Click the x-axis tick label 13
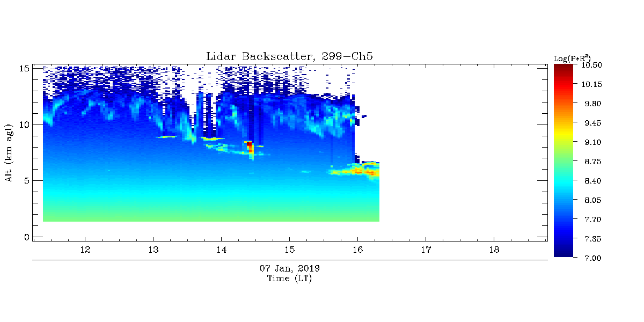644x322 pixels. 153,251
